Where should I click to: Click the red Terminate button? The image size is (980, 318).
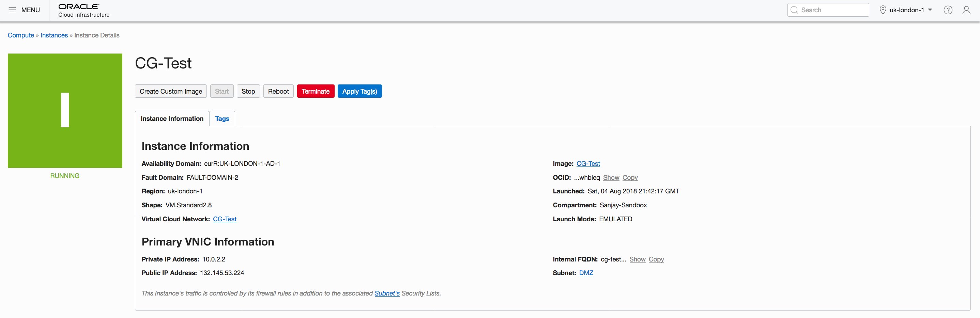(x=316, y=91)
